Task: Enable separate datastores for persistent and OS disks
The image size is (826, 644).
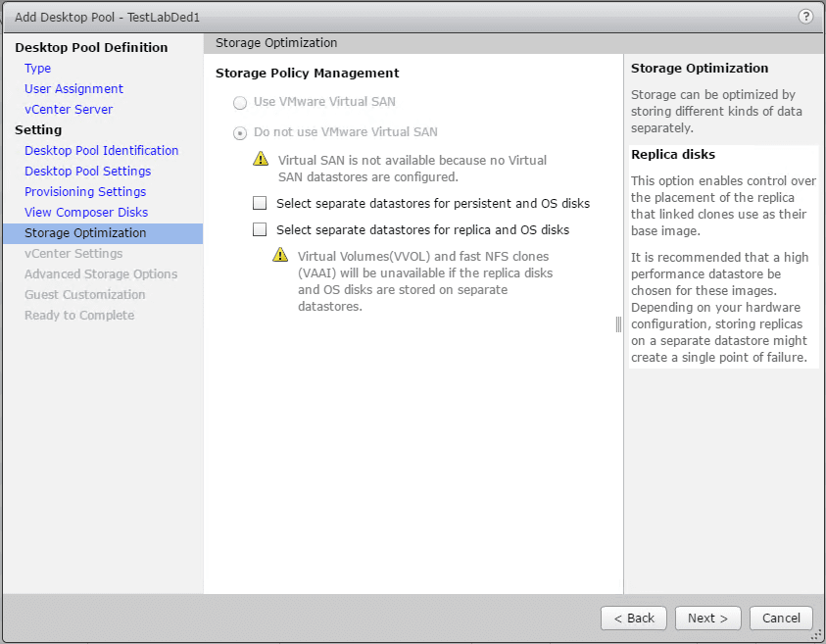Action: [x=260, y=204]
